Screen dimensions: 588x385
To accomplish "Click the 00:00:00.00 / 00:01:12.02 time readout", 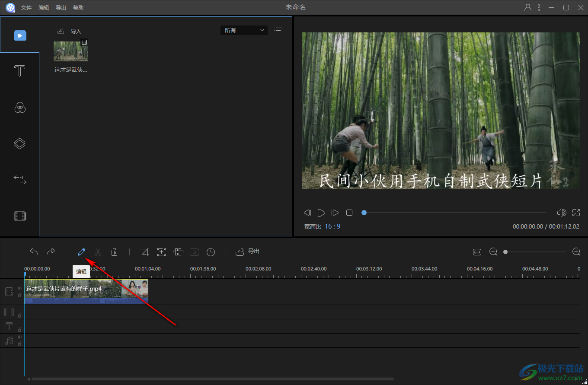I will [546, 226].
